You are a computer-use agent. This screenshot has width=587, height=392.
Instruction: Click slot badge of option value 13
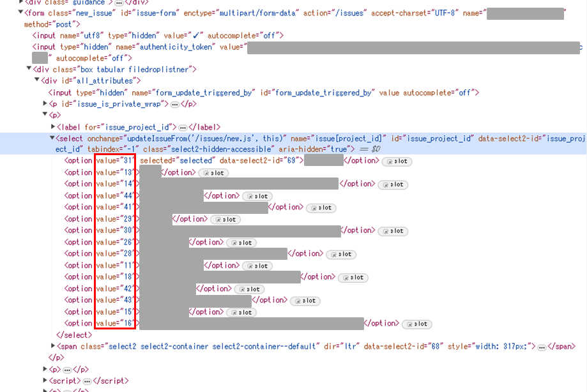[213, 173]
